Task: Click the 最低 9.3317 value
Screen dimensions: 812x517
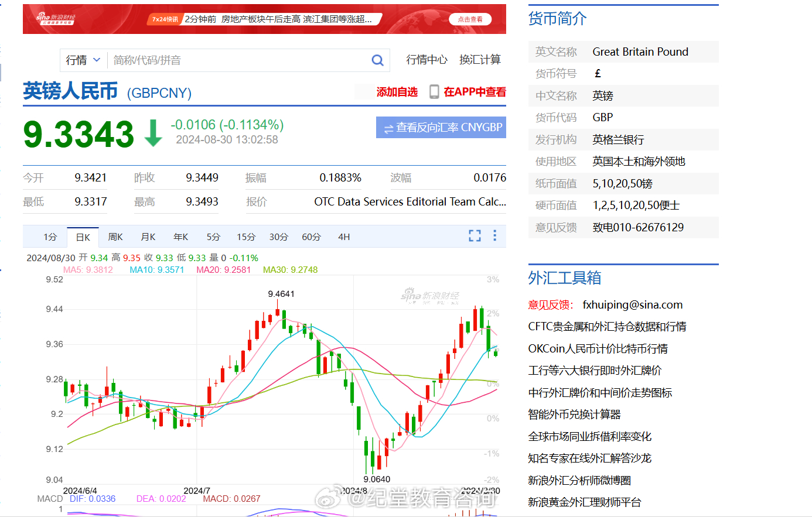Action: pyautogui.click(x=91, y=201)
